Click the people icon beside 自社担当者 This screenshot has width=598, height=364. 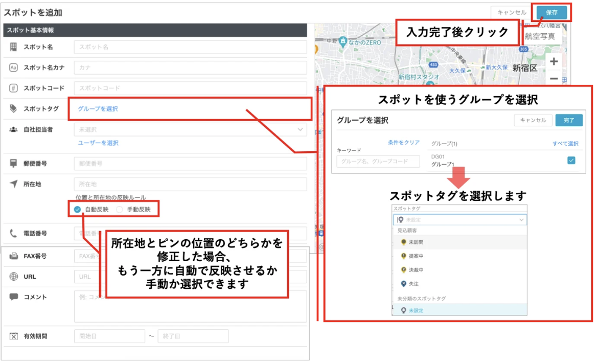click(13, 129)
